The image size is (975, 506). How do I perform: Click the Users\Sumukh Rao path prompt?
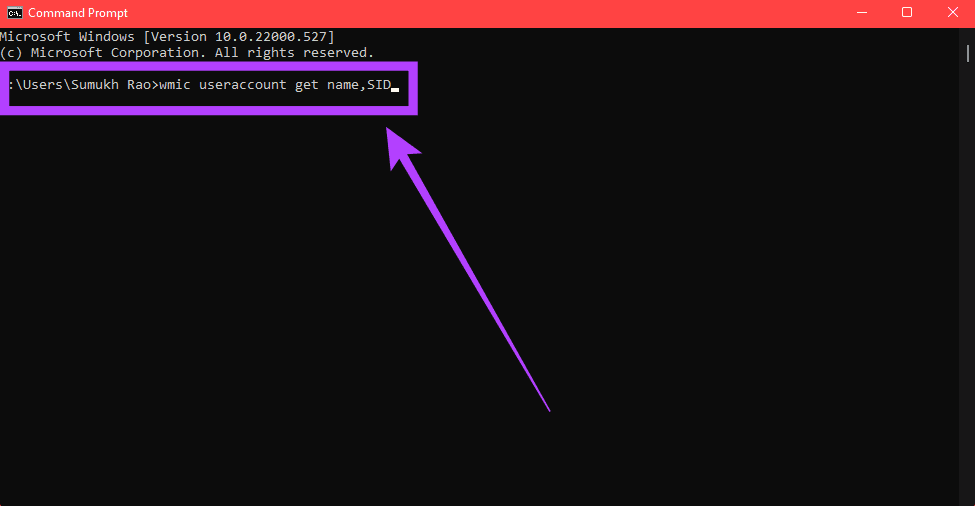pyautogui.click(x=80, y=85)
